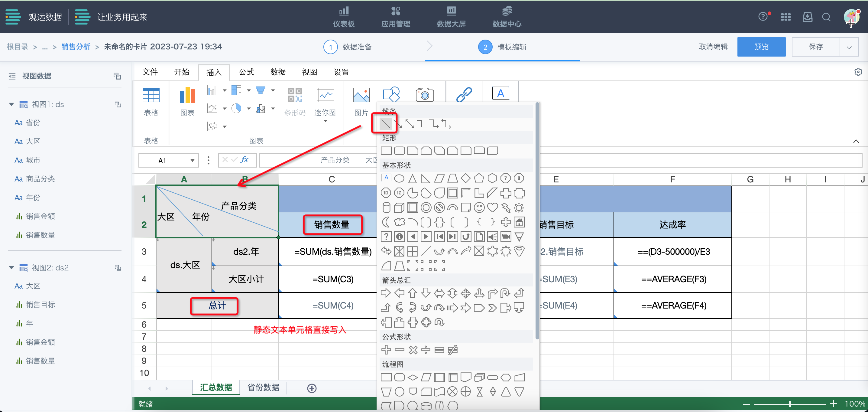
Task: Collapse 视图2: ds2 tree
Action: tap(11, 268)
